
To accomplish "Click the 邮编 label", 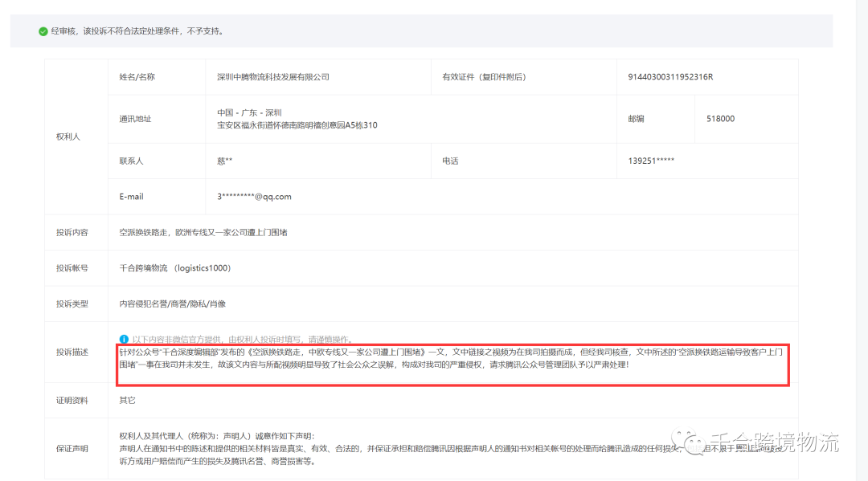I will click(x=636, y=119).
